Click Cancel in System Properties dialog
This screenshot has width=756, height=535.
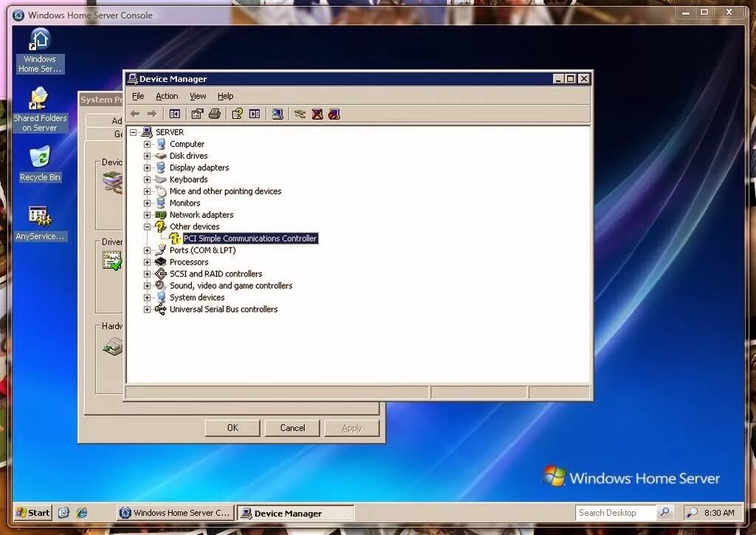[292, 428]
